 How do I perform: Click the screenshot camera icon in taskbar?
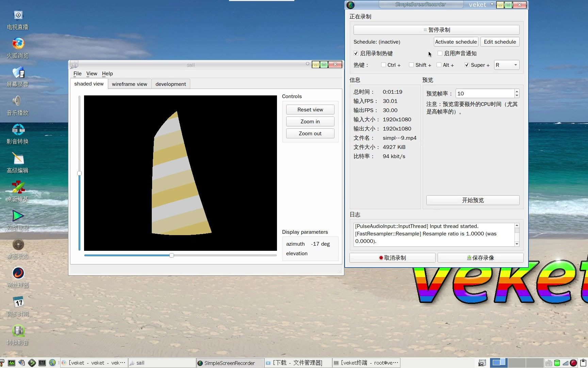[x=482, y=363]
